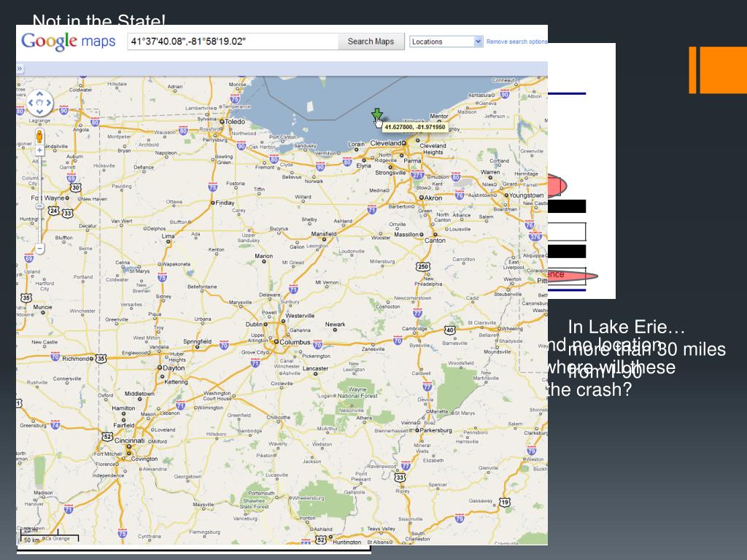747x560 pixels.
Task: Open the Locations dropdown
Action: pos(446,42)
